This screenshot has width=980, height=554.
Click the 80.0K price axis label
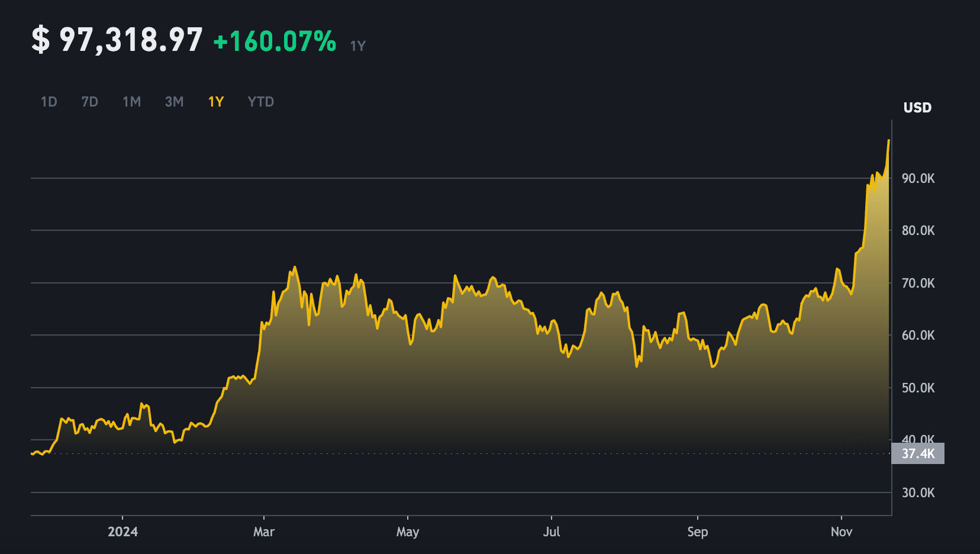918,230
